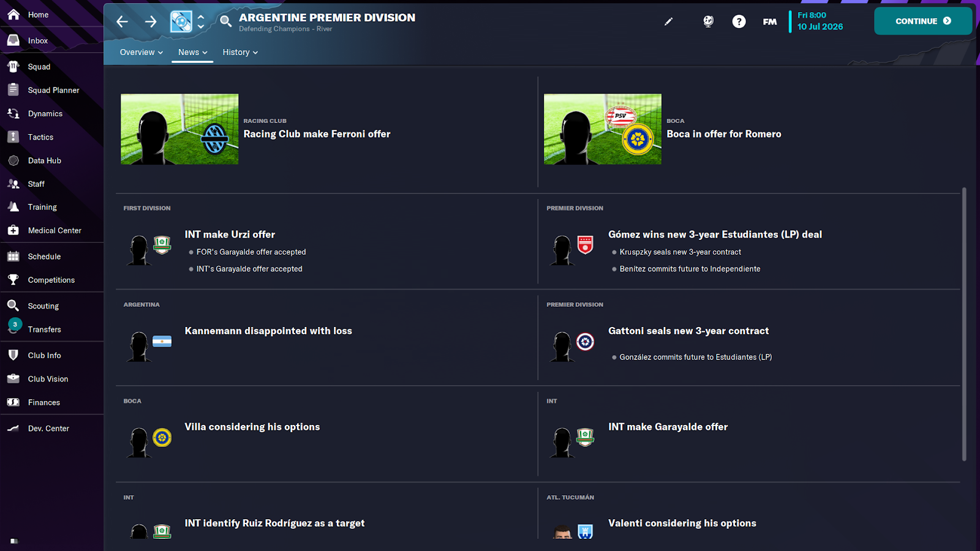The width and height of the screenshot is (980, 551).
Task: Click the Argentina flag beside Kannemann story
Action: pyautogui.click(x=162, y=342)
